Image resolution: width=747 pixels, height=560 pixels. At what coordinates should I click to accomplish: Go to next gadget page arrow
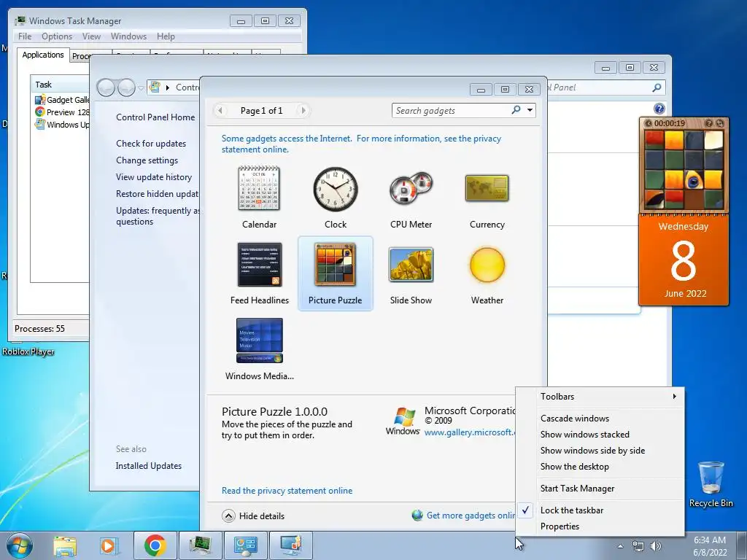click(303, 111)
